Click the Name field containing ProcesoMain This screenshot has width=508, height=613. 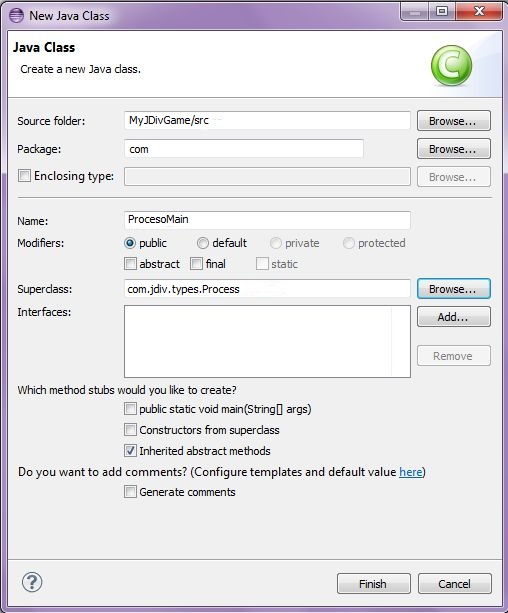coord(267,220)
